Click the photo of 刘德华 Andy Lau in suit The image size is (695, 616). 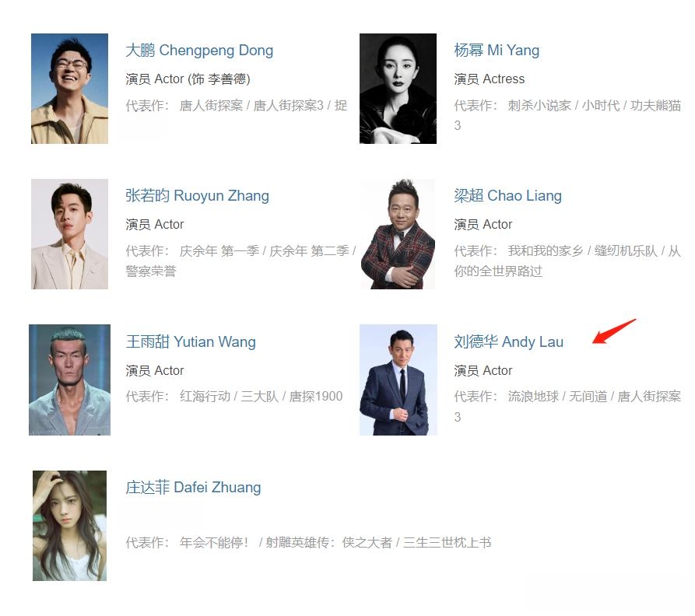[398, 380]
